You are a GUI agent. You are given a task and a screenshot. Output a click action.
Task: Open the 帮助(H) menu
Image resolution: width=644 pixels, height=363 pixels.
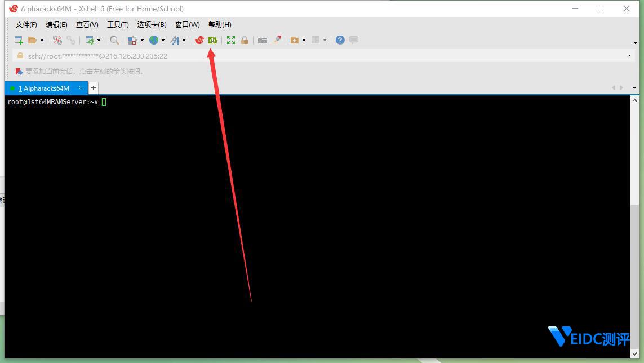tap(220, 25)
